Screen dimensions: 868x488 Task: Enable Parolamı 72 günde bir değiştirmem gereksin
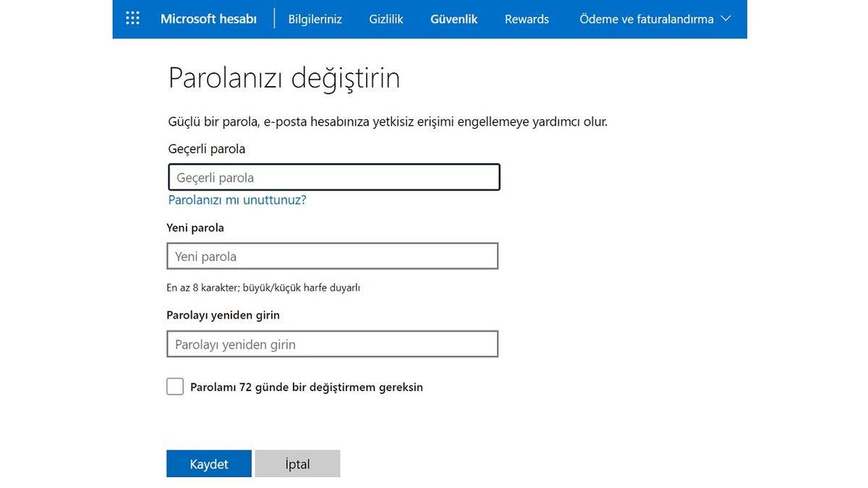click(x=174, y=386)
